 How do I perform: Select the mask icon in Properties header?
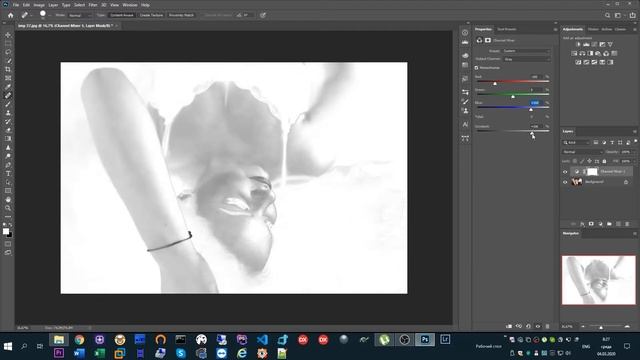(x=488, y=40)
